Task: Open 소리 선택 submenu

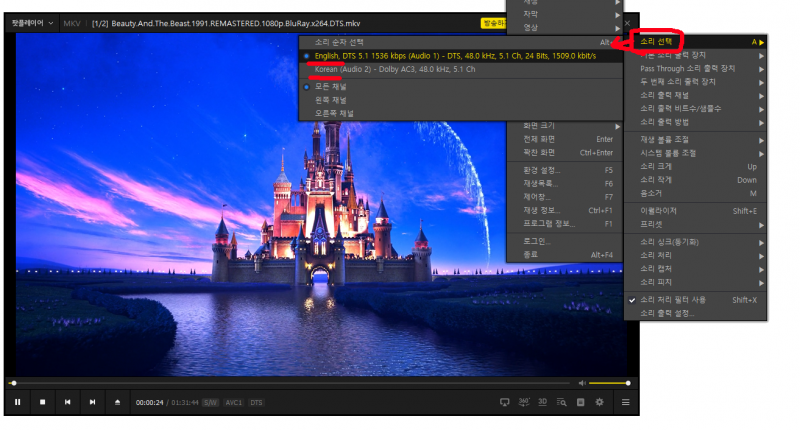Action: point(695,42)
